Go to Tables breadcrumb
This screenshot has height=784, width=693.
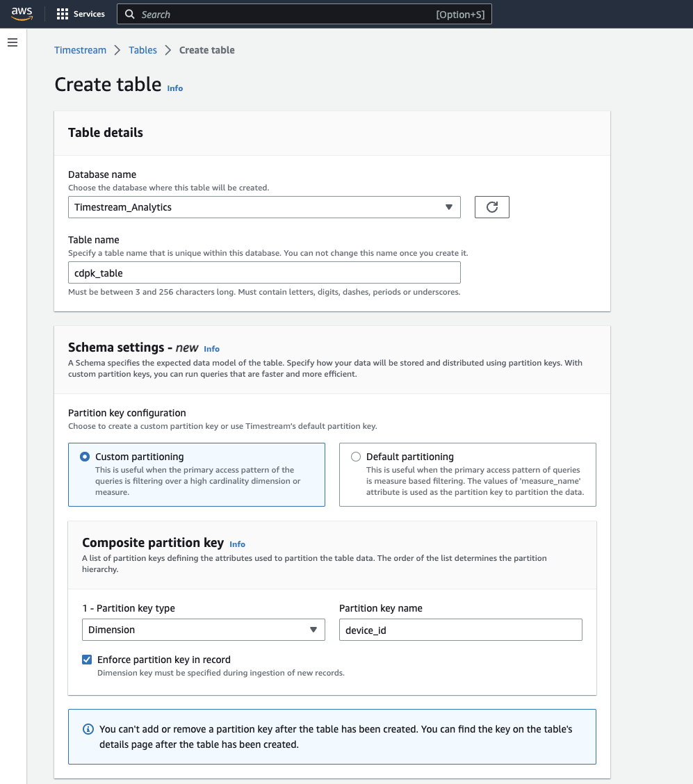pos(142,50)
